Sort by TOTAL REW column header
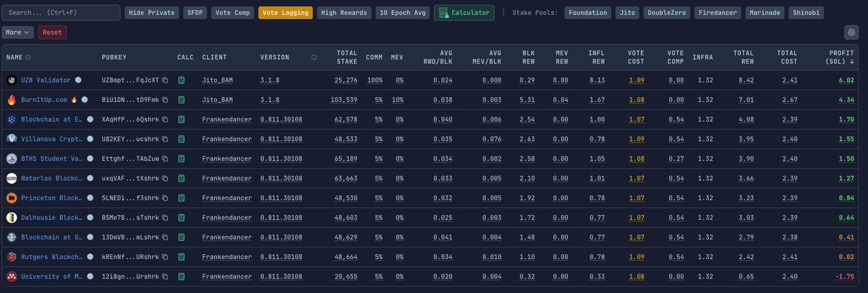Viewport: 868px width, 293px height. (744, 57)
